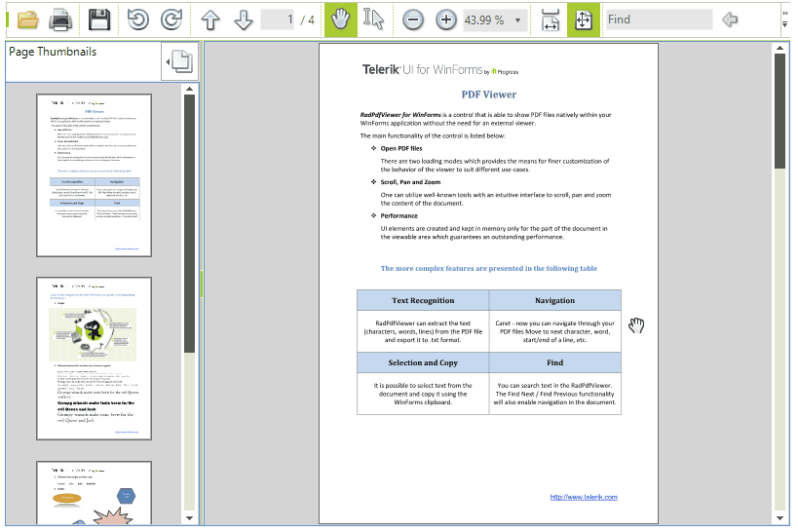This screenshot has width=798, height=532.
Task: Click the blue complex features sentence
Action: pos(488,268)
